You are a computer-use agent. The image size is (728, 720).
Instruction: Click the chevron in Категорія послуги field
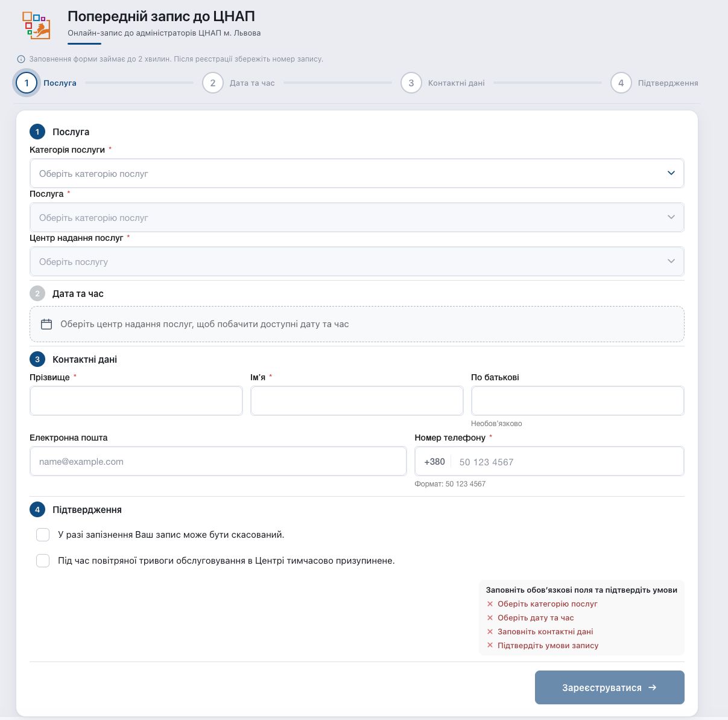(671, 173)
